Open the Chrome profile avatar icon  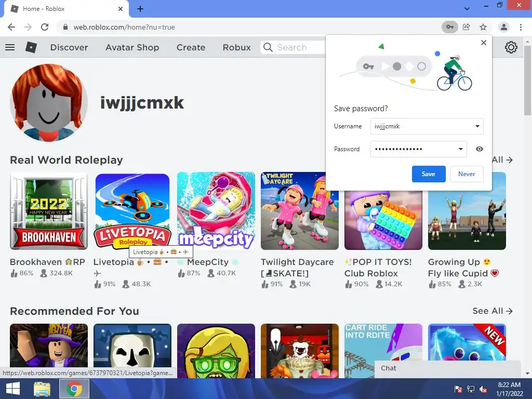pyautogui.click(x=504, y=27)
